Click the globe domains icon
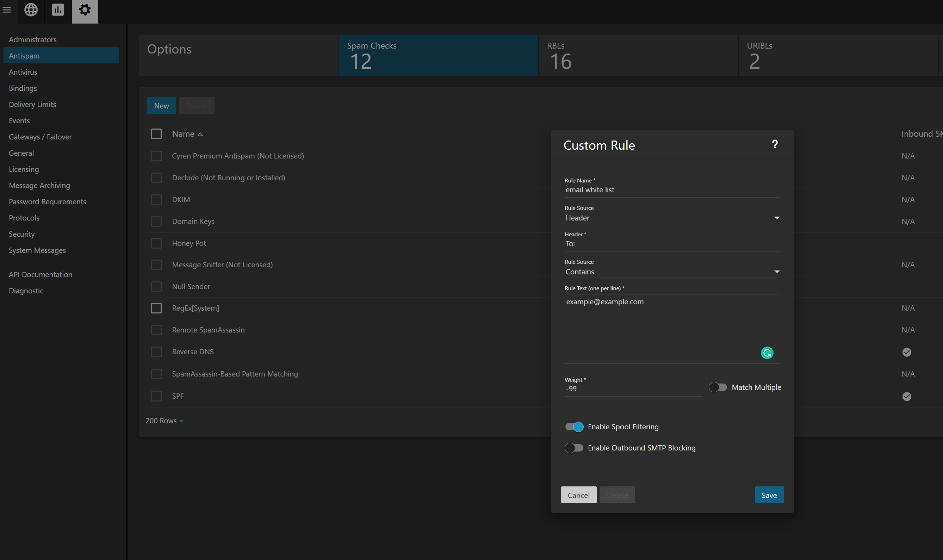 (x=31, y=10)
